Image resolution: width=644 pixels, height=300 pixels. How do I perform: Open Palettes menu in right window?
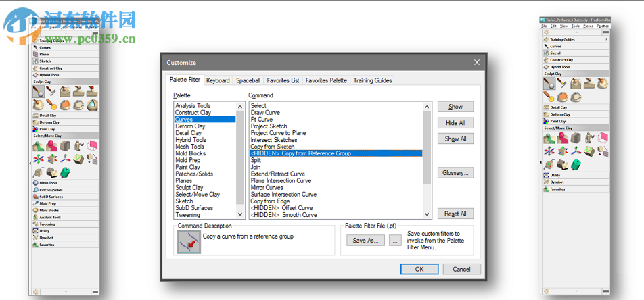[x=603, y=26]
